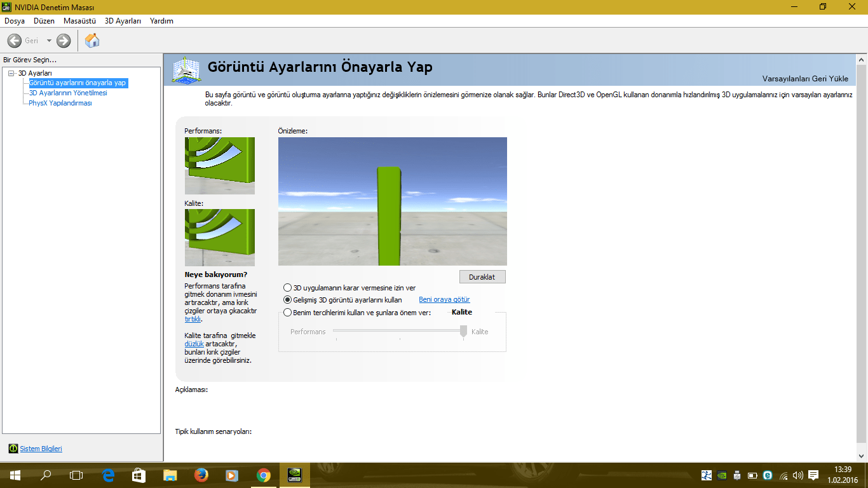Open the Action Center notifications icon
Image resolution: width=868 pixels, height=488 pixels.
pos(813,475)
